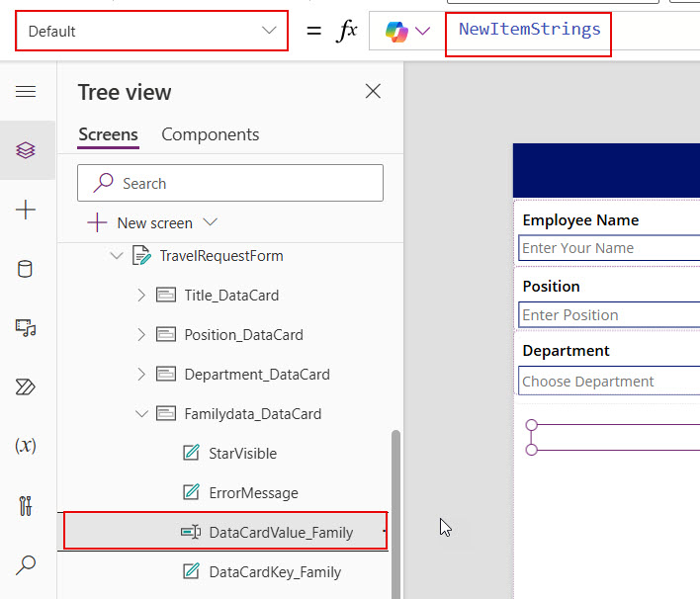Viewport: 700px width, 599px height.
Task: Open the Default property dropdown
Action: coord(151,31)
